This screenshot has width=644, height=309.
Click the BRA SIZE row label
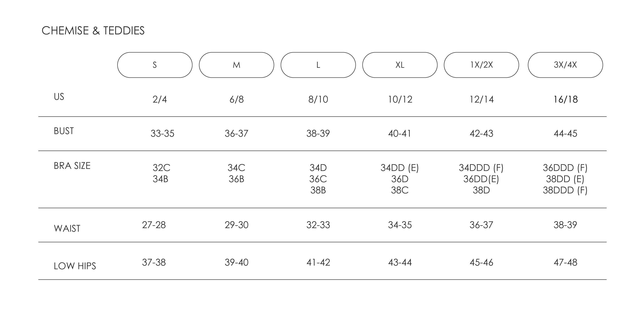(x=72, y=166)
